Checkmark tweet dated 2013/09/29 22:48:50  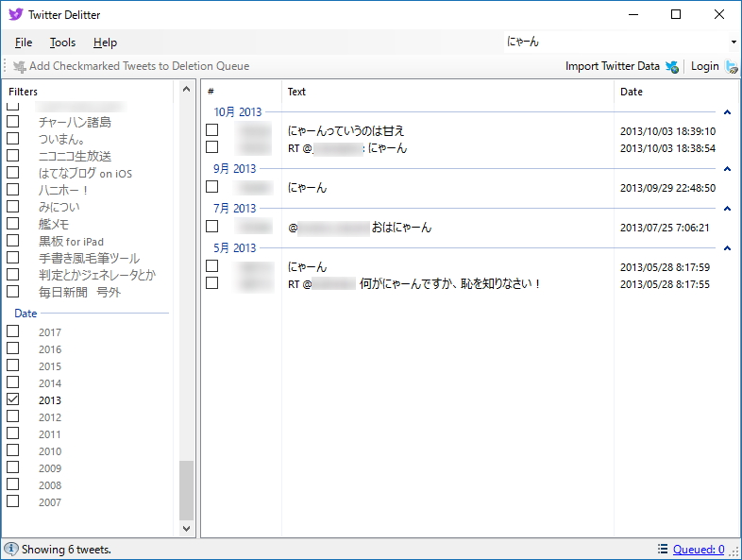[x=212, y=187]
